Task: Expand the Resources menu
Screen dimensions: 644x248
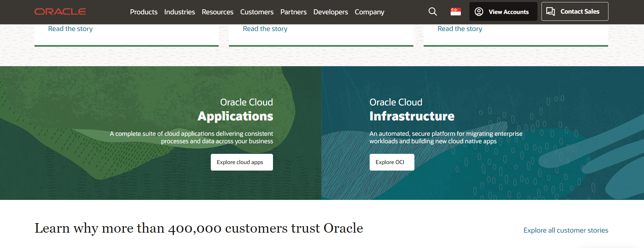Action: pyautogui.click(x=218, y=12)
